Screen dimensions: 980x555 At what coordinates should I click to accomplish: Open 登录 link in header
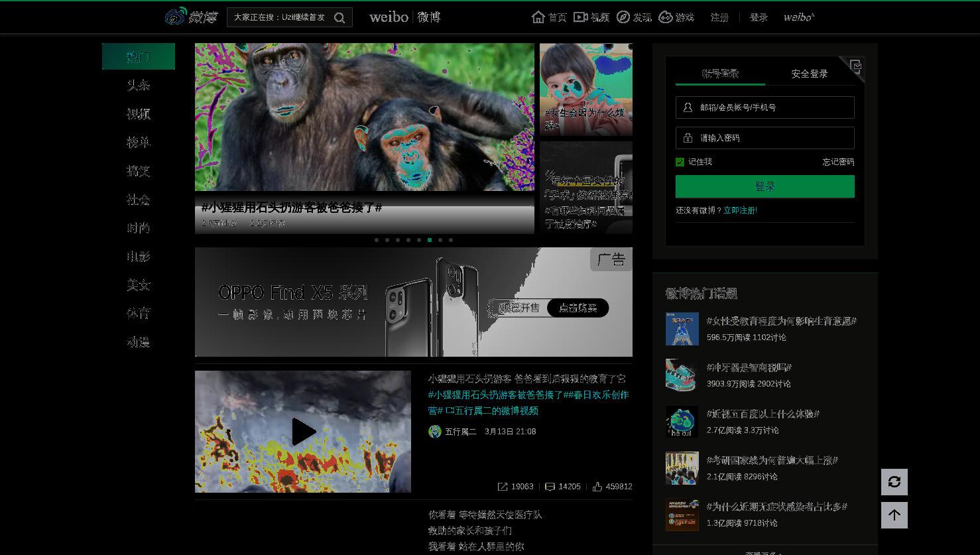759,17
